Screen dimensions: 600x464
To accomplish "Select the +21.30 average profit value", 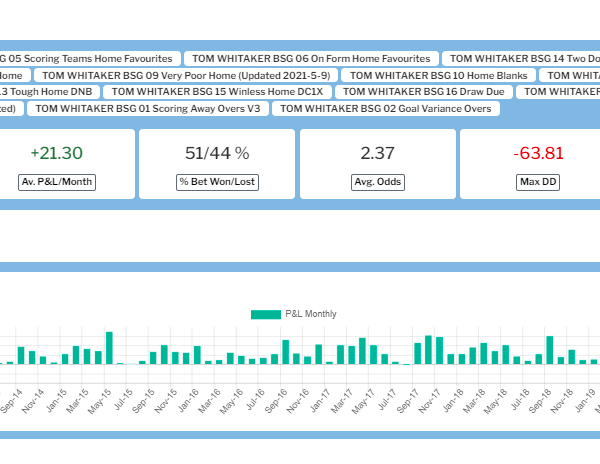I will pos(57,153).
